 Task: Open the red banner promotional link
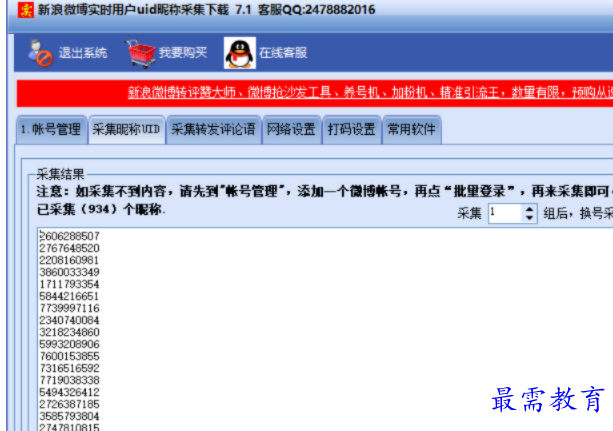370,93
